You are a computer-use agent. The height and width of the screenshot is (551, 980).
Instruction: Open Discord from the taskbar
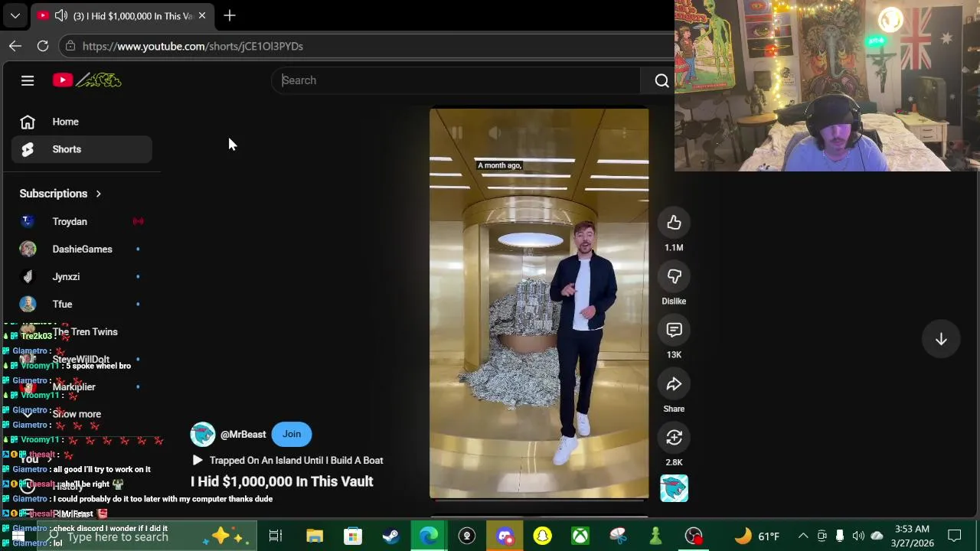click(x=505, y=536)
